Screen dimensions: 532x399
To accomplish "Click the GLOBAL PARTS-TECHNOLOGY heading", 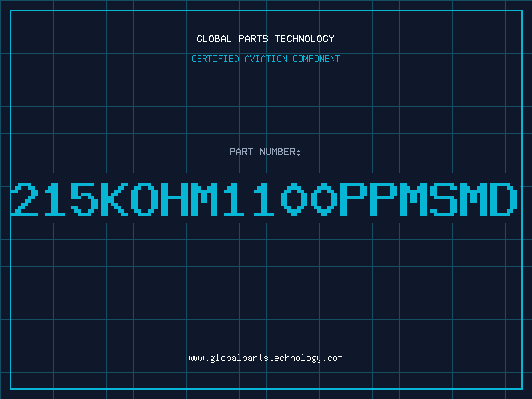I will (265, 39).
